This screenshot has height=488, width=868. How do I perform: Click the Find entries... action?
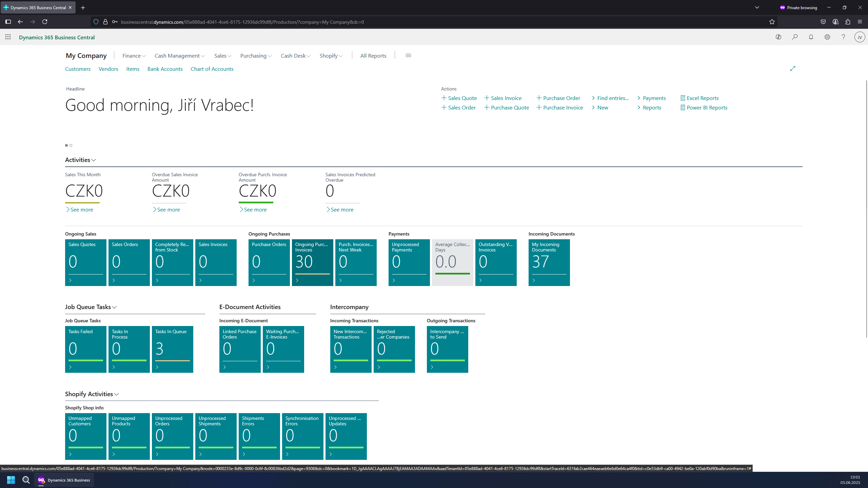[610, 98]
